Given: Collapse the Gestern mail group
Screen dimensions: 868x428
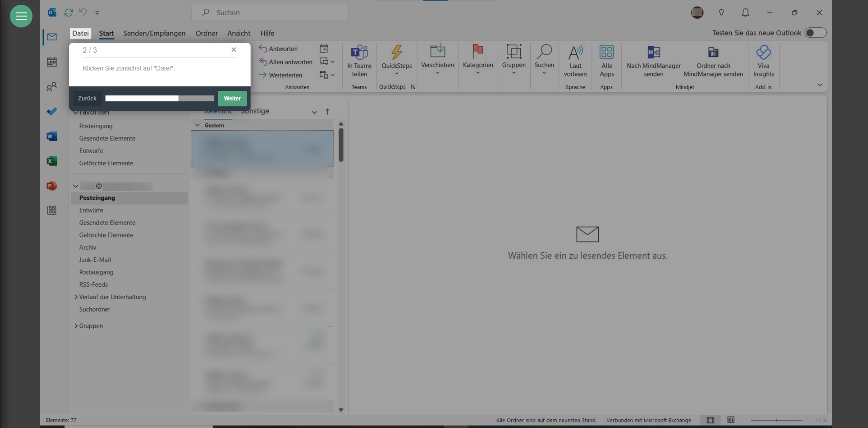Looking at the screenshot, I should (198, 125).
